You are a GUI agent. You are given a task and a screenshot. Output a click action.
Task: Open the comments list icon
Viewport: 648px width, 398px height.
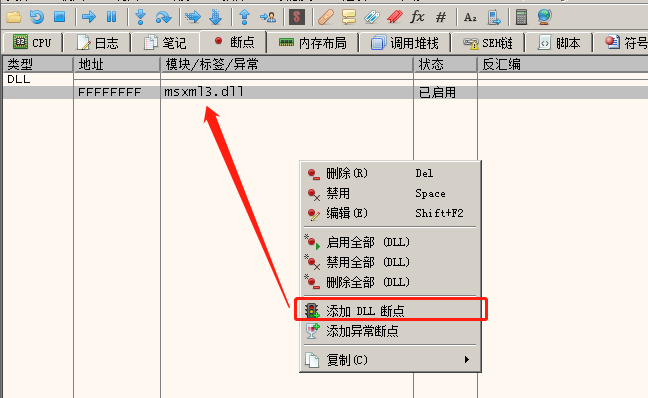(349, 17)
